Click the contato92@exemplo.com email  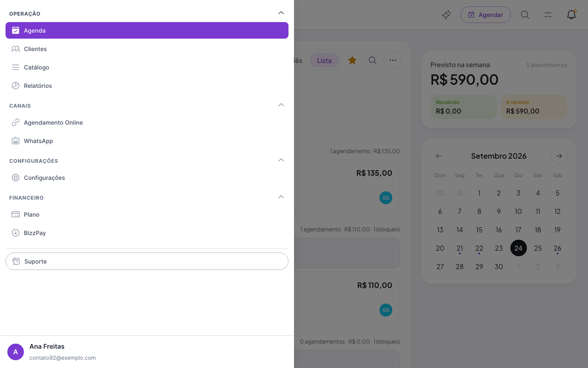[62, 358]
